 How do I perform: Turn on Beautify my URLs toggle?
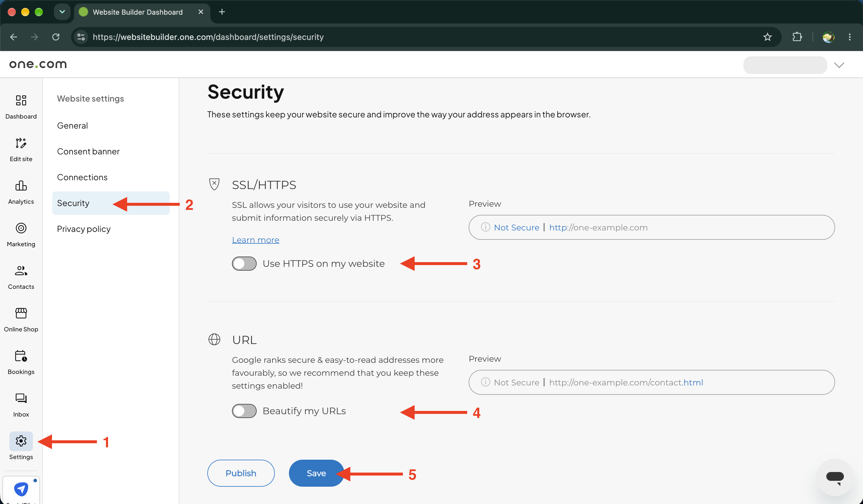[x=244, y=411]
